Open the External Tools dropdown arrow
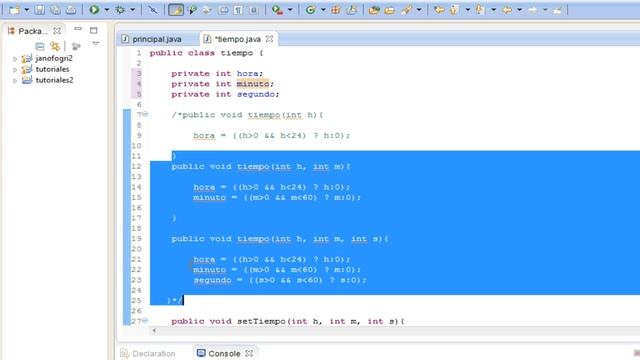Image resolution: width=640 pixels, height=360 pixels. coord(290,10)
